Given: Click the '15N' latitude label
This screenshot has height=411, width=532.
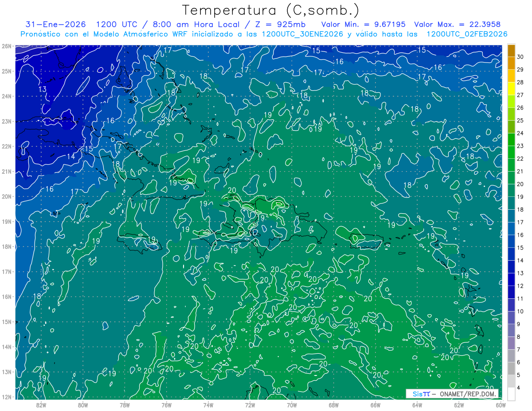Looking at the screenshot, I should tap(7, 322).
